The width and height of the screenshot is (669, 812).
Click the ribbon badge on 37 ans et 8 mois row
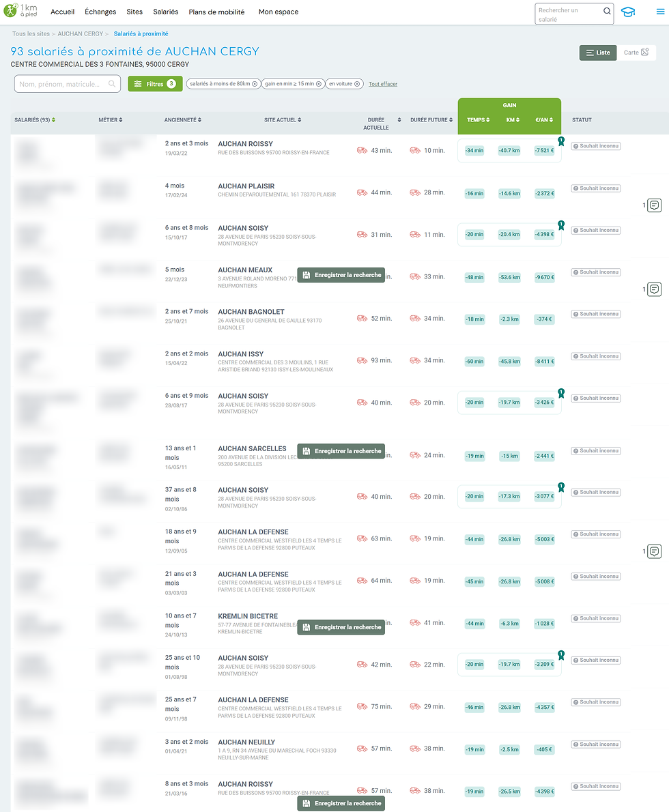[561, 487]
